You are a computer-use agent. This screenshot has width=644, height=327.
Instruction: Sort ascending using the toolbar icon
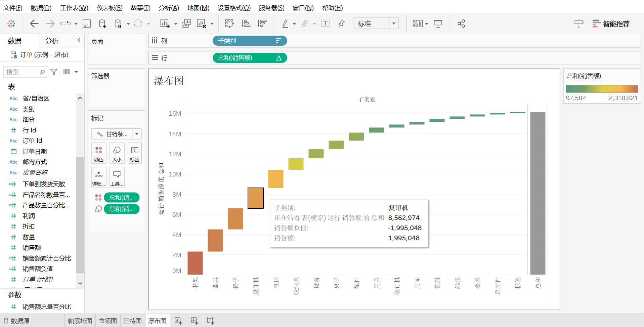pyautogui.click(x=246, y=24)
